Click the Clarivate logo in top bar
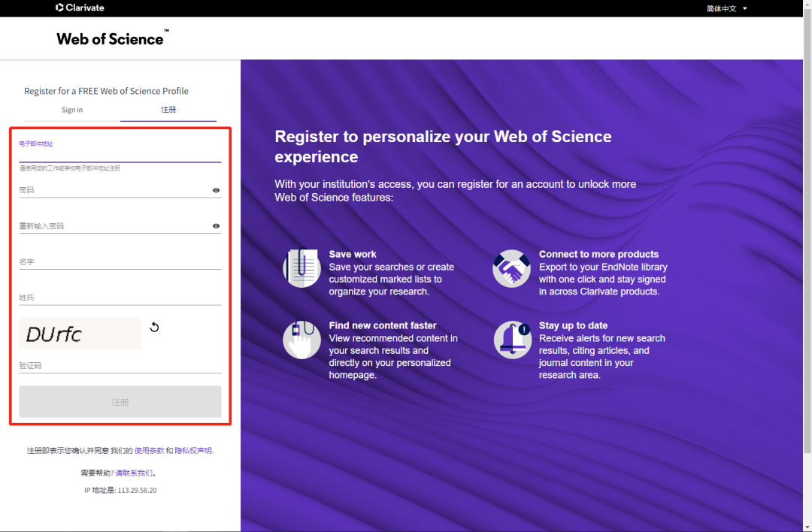 pos(80,8)
